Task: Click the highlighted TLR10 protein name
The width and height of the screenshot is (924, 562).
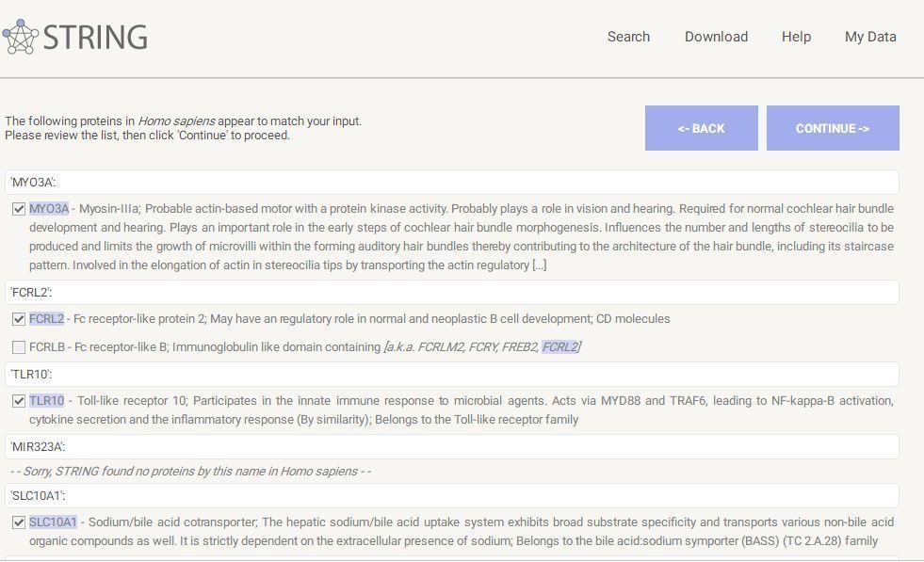Action: 46,401
